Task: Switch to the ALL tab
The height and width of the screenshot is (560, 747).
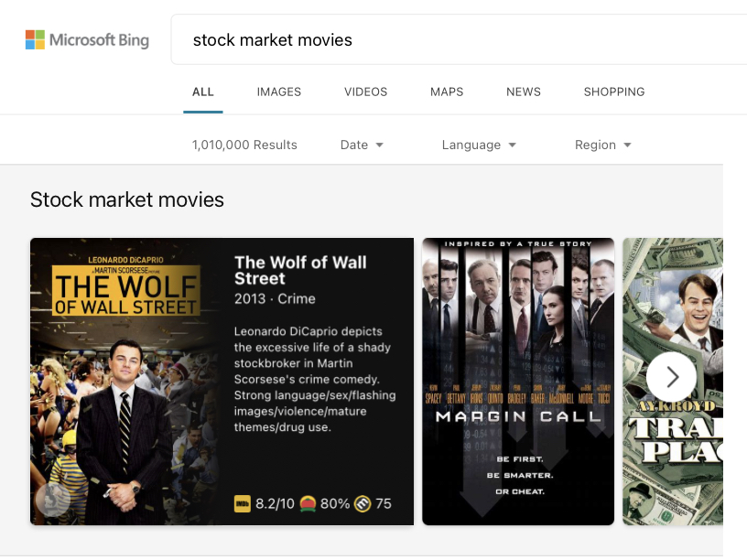Action: tap(203, 92)
